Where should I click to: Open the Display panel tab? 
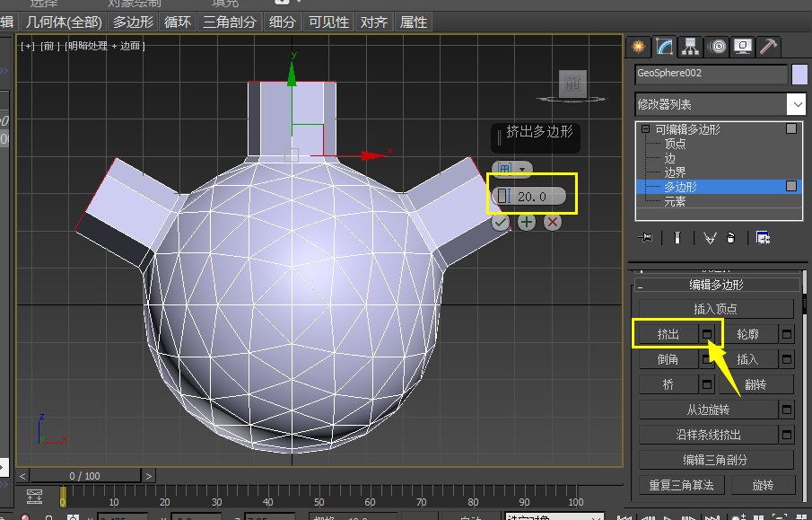[x=742, y=46]
